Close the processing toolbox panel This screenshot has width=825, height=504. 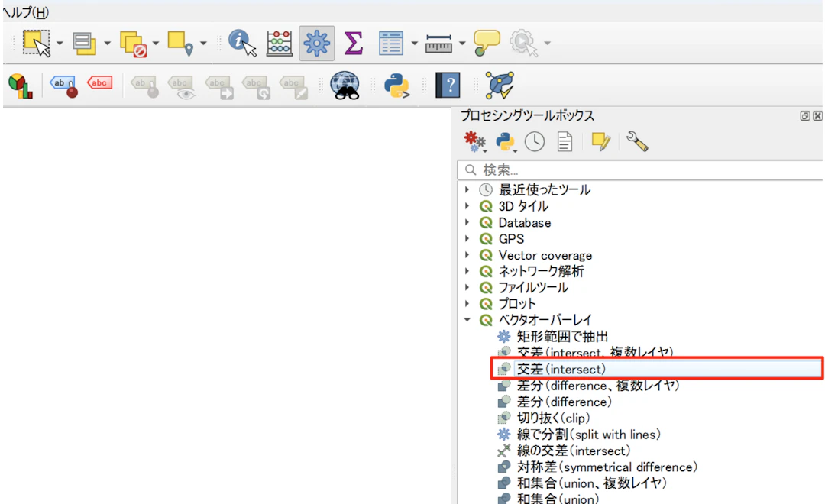(x=817, y=116)
